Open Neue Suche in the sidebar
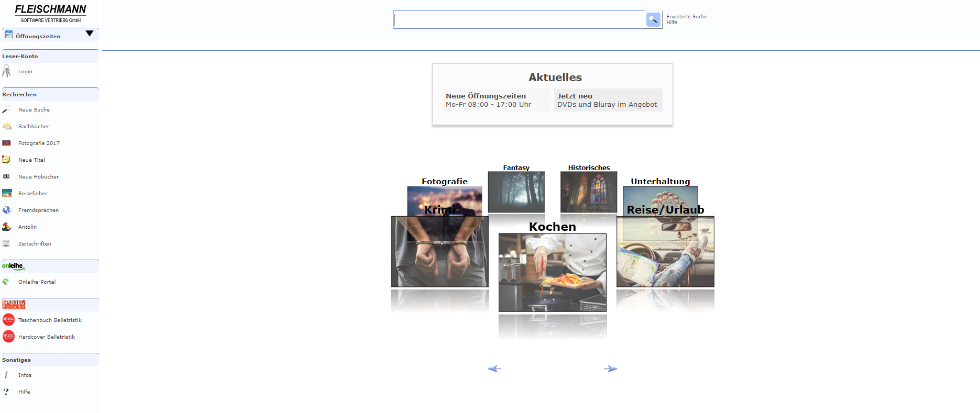980x413 pixels. coord(34,110)
